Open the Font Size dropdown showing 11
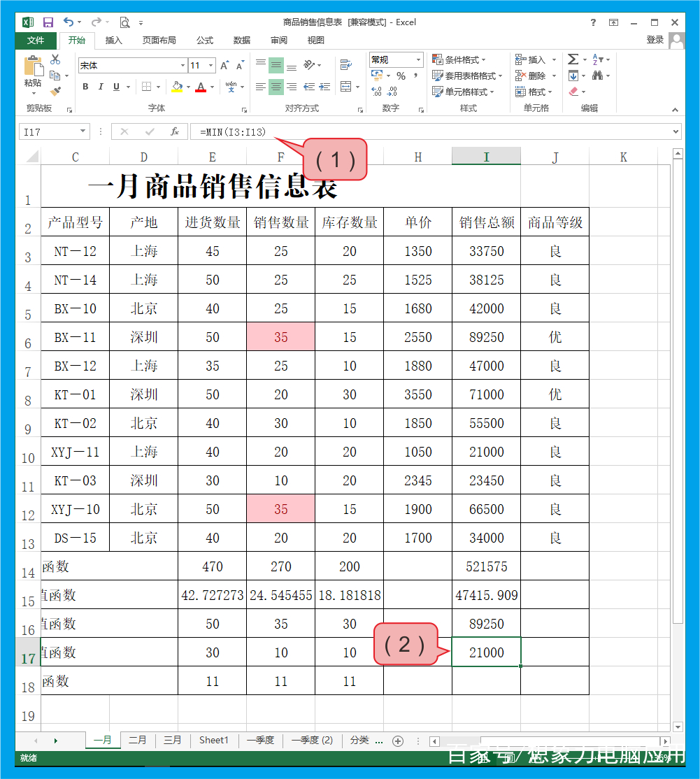The image size is (700, 779). (201, 64)
